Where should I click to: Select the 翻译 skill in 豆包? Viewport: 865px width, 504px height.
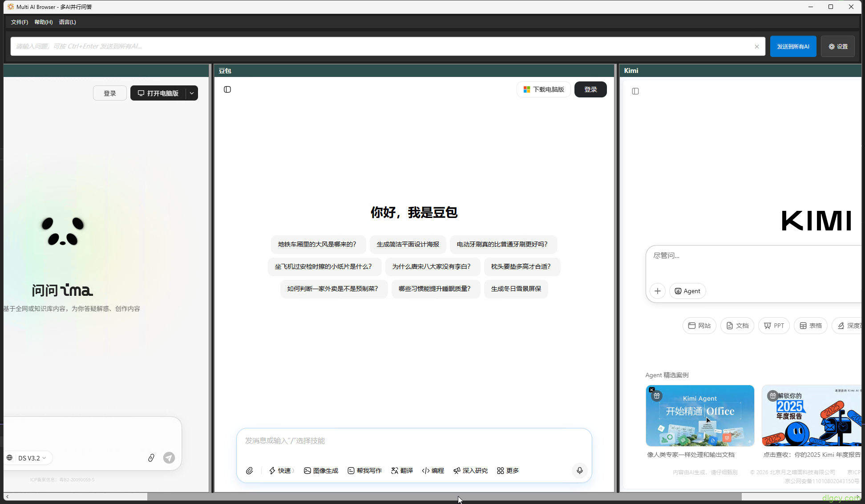coord(401,470)
